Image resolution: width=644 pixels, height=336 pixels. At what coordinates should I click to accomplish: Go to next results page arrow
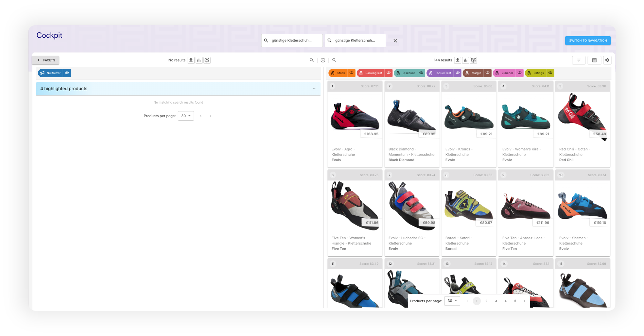525,301
